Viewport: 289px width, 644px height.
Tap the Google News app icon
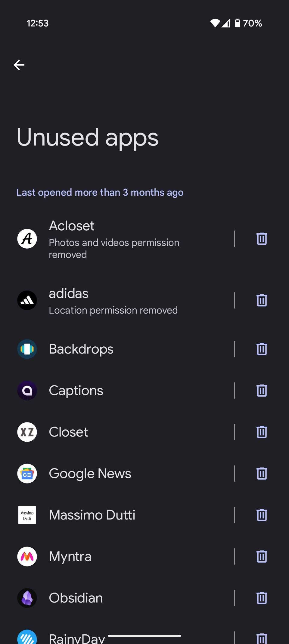(x=27, y=474)
